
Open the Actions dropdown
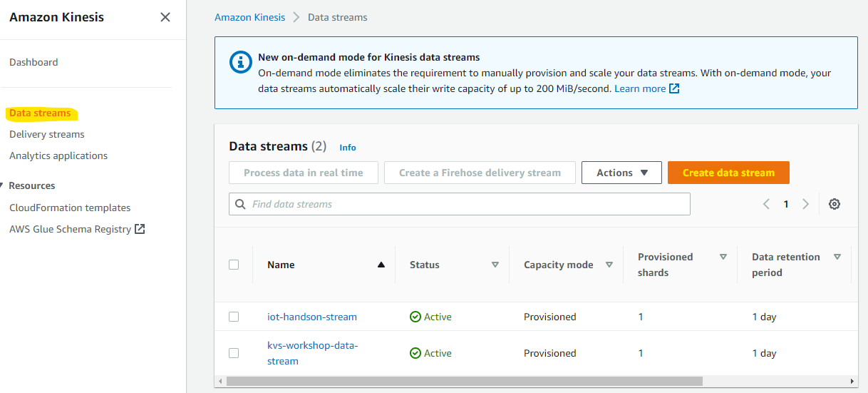(621, 173)
